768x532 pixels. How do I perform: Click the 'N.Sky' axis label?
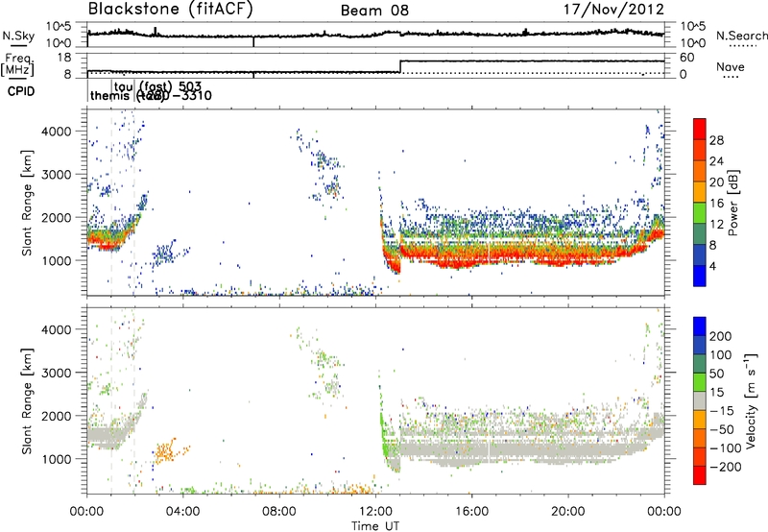(x=18, y=36)
